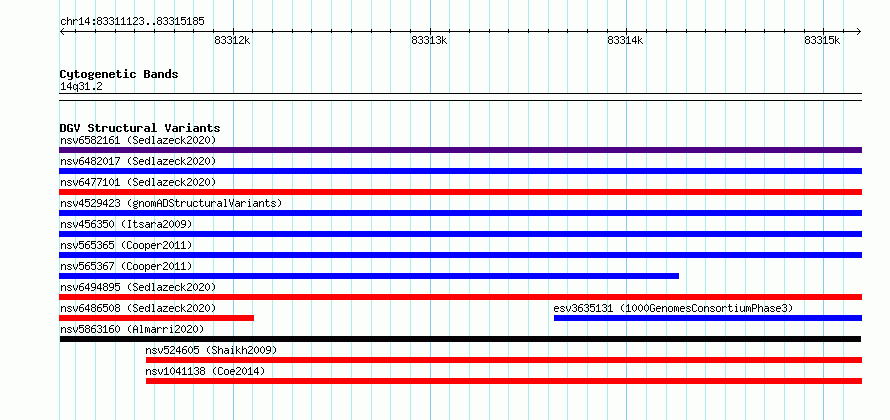Click the black nsv5863160 variant bar

click(460, 339)
